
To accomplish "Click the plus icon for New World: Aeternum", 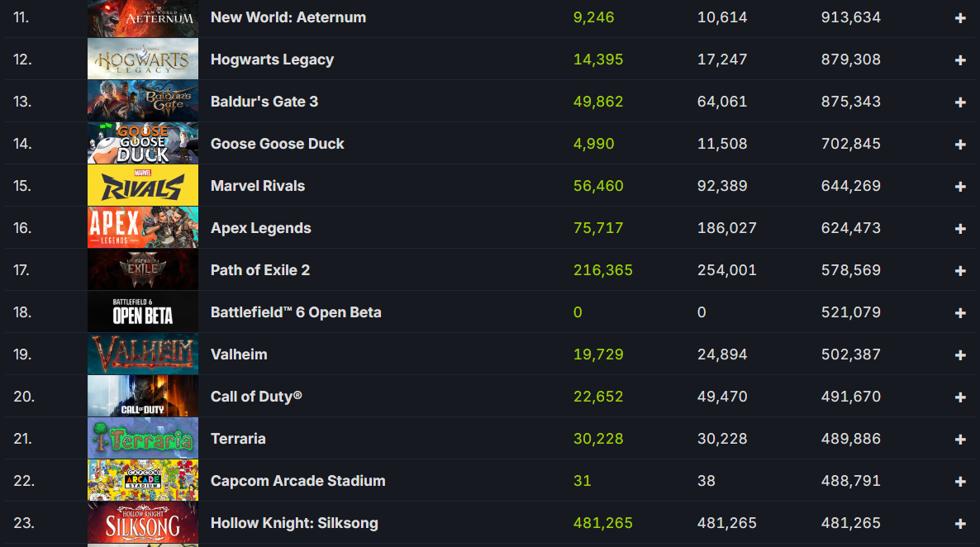I will [x=960, y=18].
